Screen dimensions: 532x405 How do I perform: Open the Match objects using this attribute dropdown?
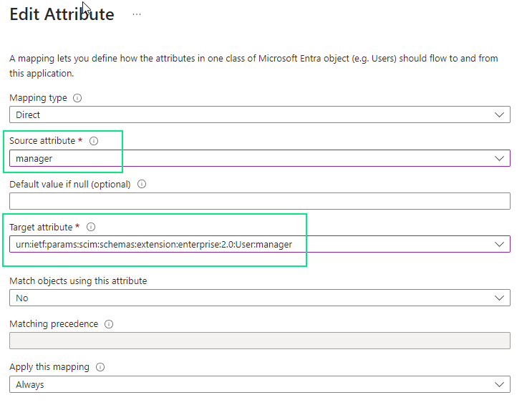point(499,298)
